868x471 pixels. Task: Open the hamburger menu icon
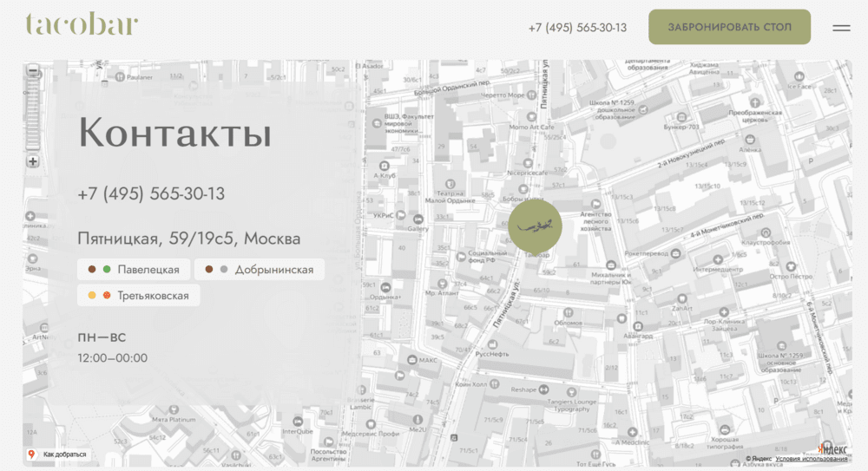click(841, 27)
